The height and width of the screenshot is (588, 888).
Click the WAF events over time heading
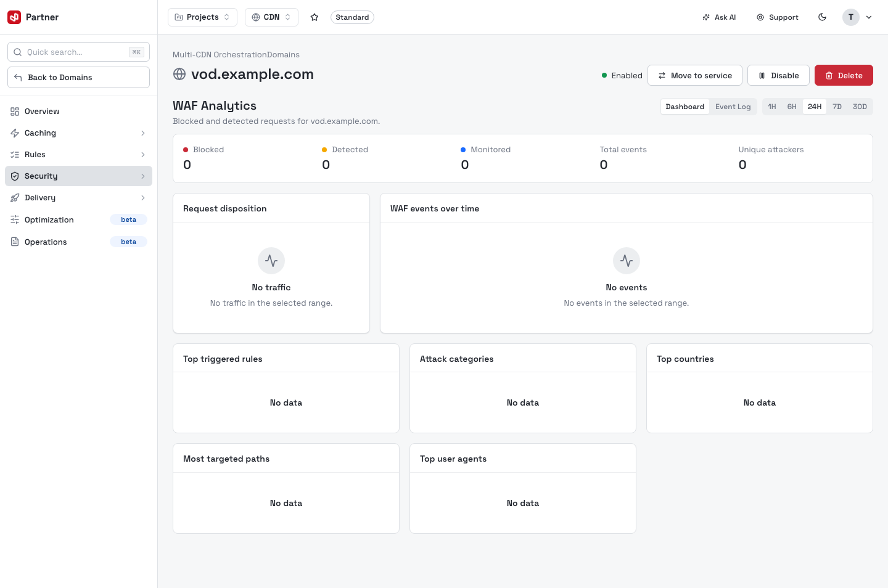pyautogui.click(x=435, y=209)
